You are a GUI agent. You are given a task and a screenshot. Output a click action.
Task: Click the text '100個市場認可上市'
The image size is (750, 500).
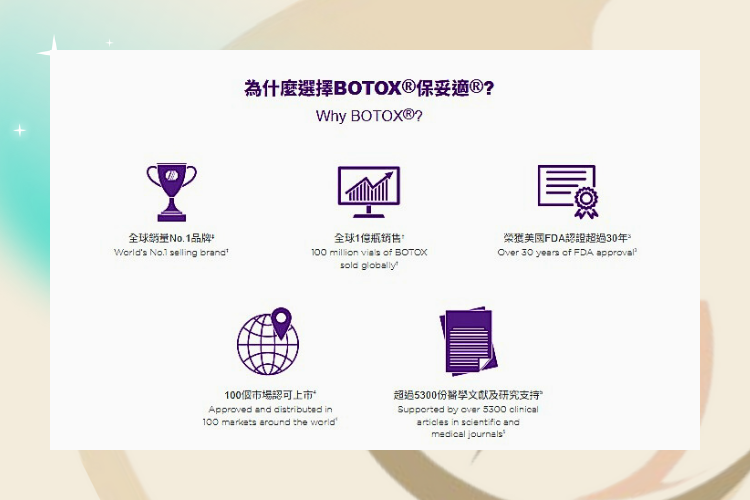270,395
